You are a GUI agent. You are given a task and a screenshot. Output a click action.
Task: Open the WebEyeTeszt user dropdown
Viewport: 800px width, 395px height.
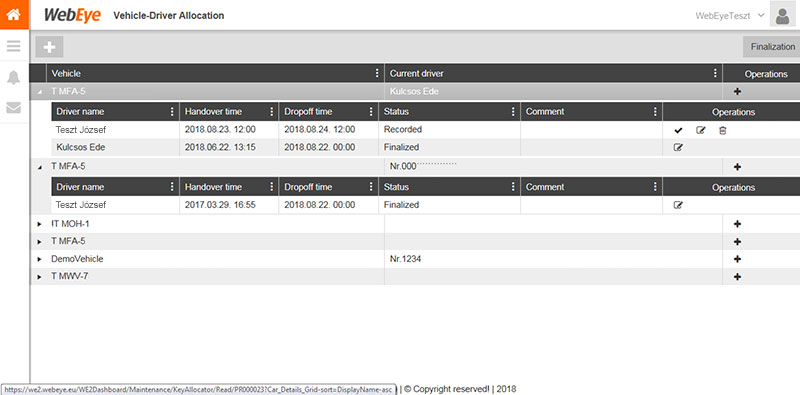coord(730,15)
